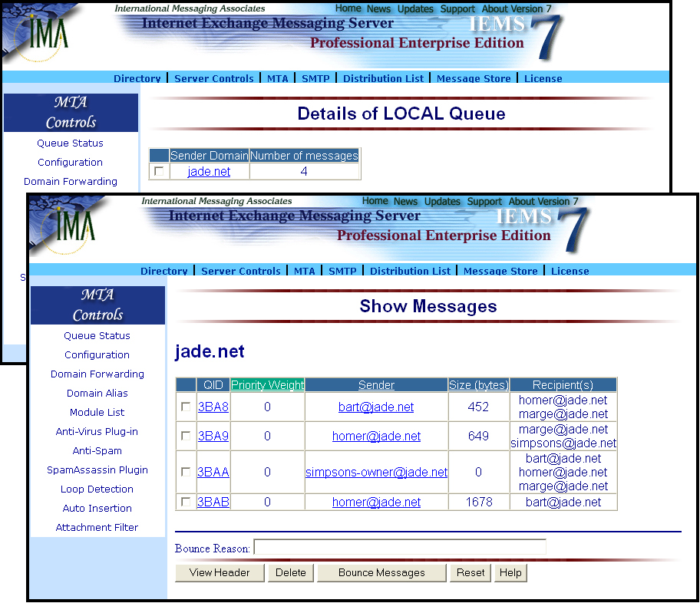Sort by the Size (bytes) column header
The image size is (700, 603).
479,385
